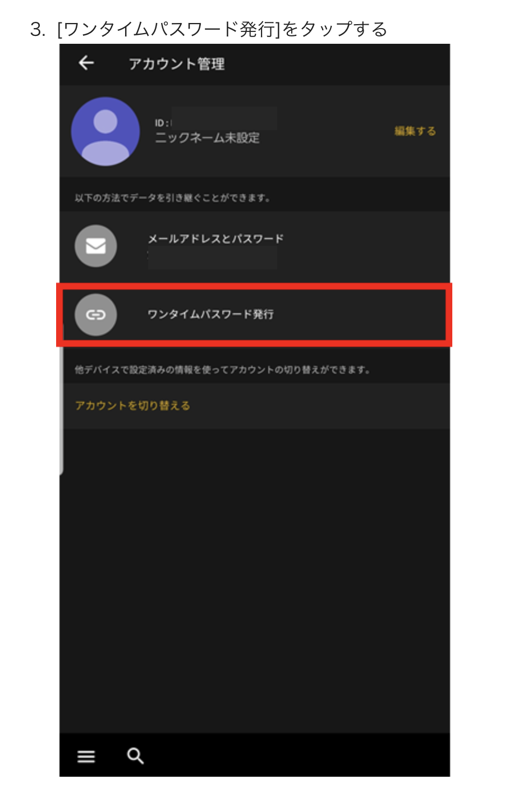Tap the ニックネーム未設定 text
532x793 pixels.
click(208, 138)
